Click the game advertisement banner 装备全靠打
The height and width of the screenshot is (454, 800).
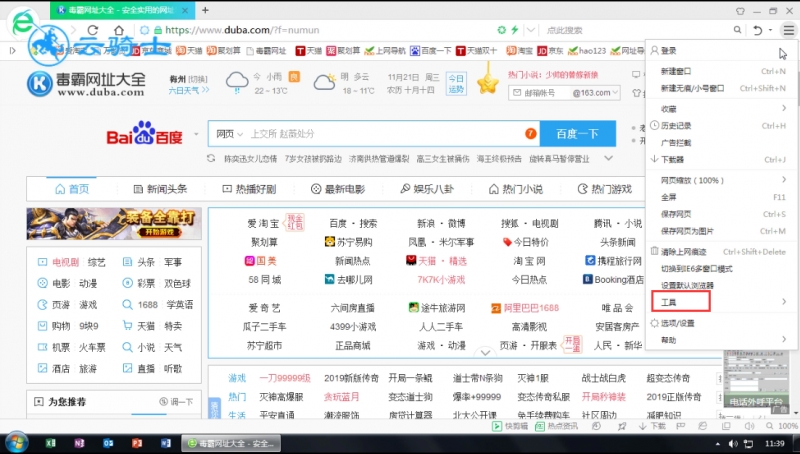(x=114, y=223)
